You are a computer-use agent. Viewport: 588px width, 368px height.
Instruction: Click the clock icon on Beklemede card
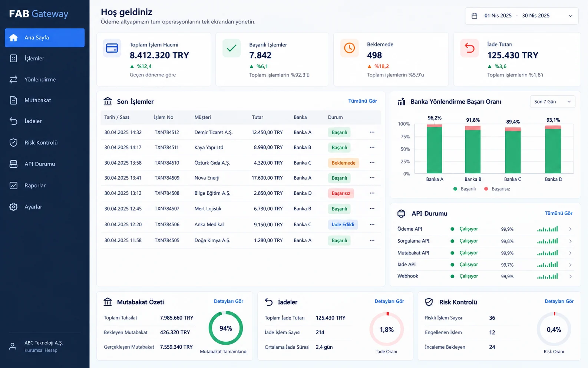[x=349, y=48]
